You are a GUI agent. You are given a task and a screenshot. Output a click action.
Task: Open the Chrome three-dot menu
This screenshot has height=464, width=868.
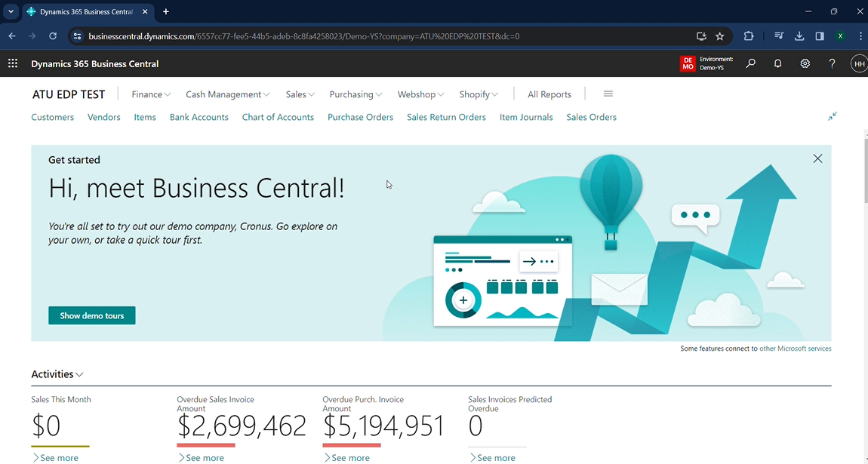tap(860, 36)
